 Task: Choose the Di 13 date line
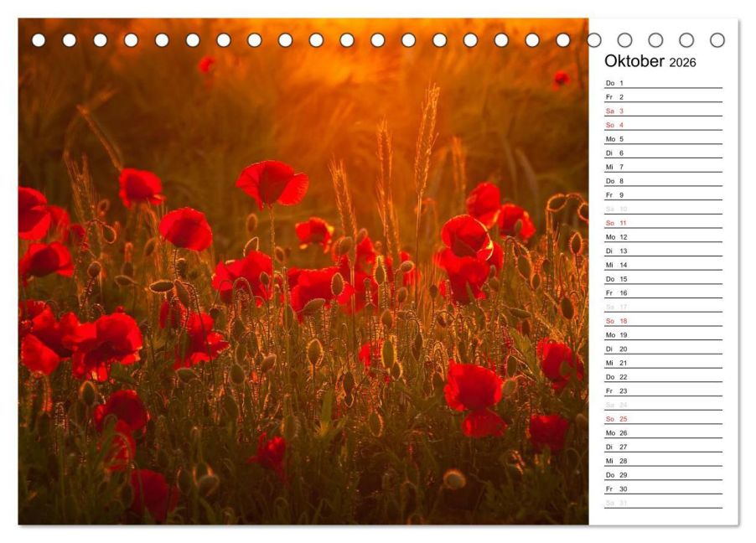pyautogui.click(x=664, y=251)
